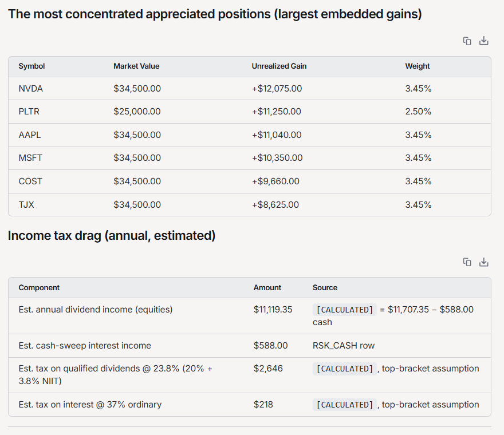
Task: Click the most concentrated appreciated positions heading
Action: [x=214, y=14]
